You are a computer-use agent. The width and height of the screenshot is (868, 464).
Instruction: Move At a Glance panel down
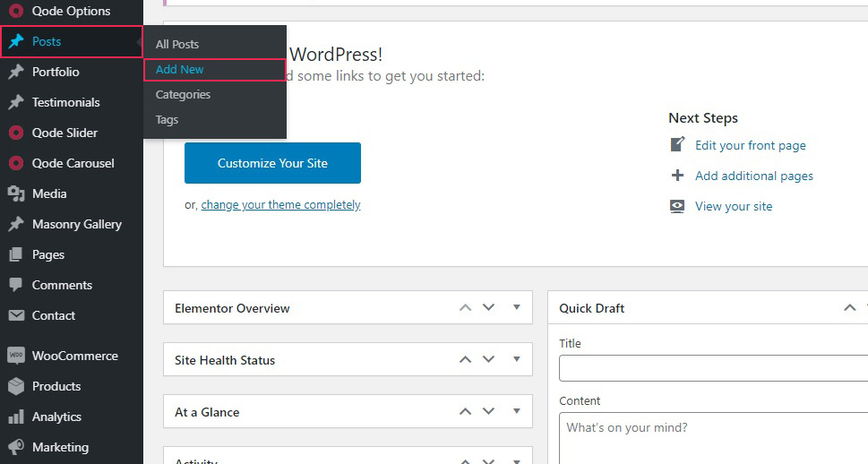[488, 411]
